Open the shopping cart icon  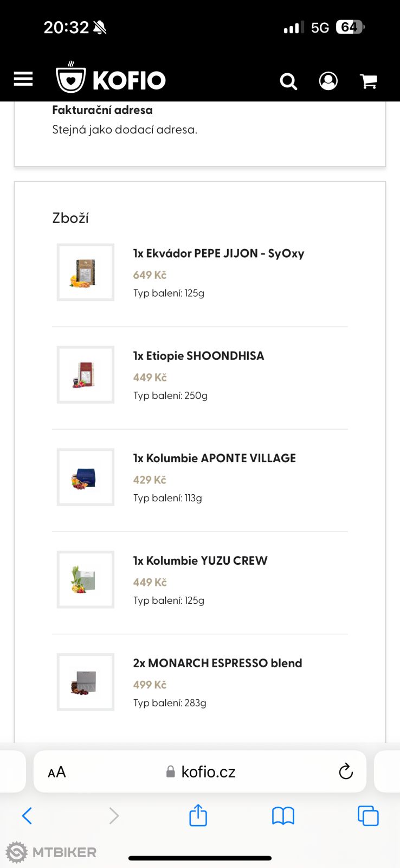pyautogui.click(x=369, y=81)
